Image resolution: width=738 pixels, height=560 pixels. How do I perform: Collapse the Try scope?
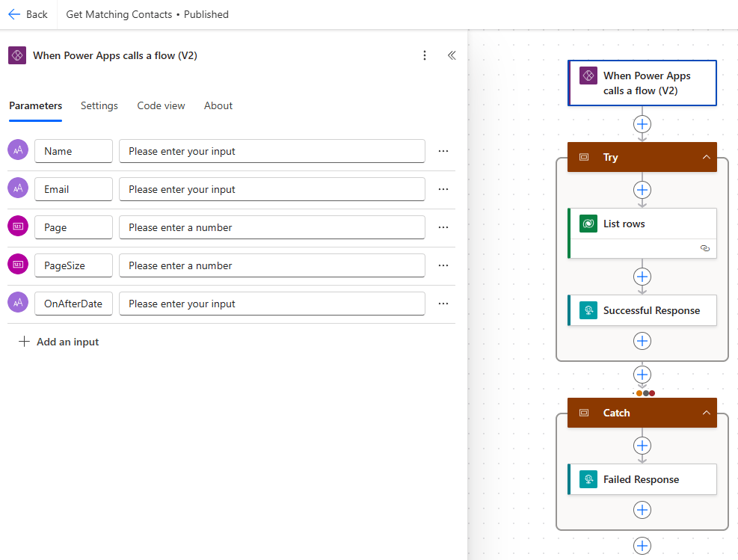click(705, 157)
